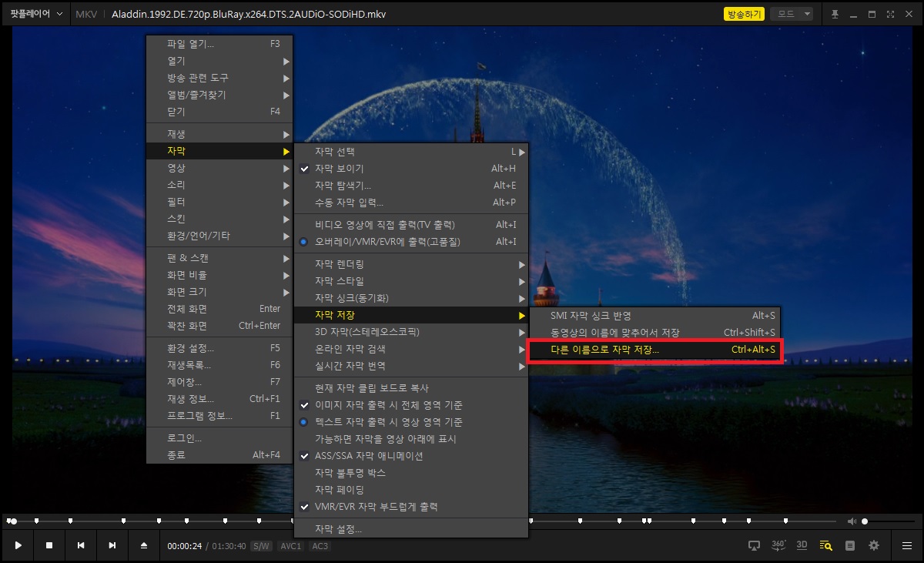Expand the 자막 렌더링 submenu
This screenshot has width=924, height=563.
pos(411,264)
